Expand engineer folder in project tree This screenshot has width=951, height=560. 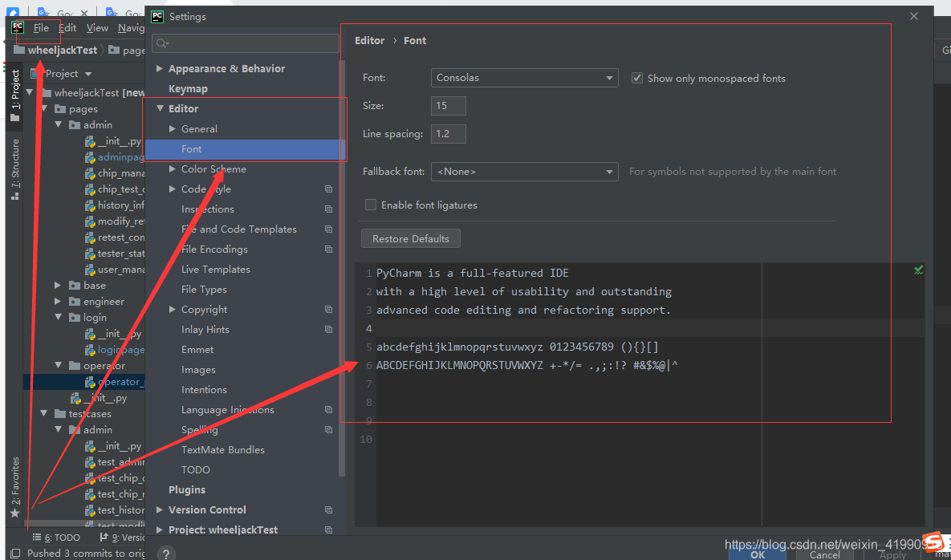pyautogui.click(x=58, y=301)
